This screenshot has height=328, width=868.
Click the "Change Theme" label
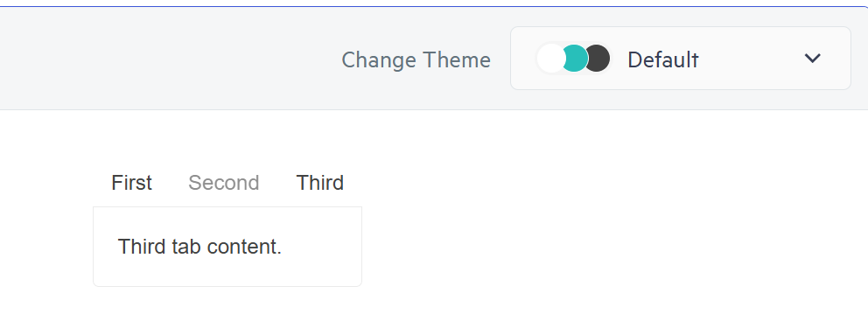416,59
